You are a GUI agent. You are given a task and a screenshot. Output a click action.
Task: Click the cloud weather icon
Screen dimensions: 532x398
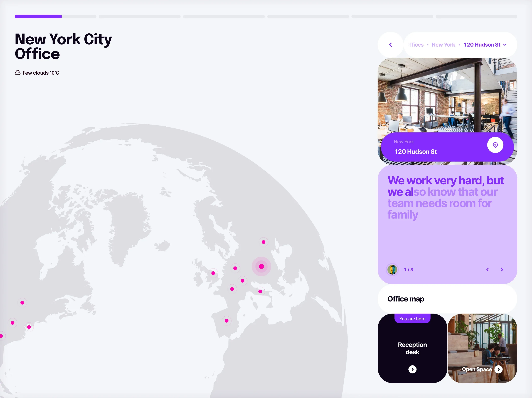tap(18, 73)
